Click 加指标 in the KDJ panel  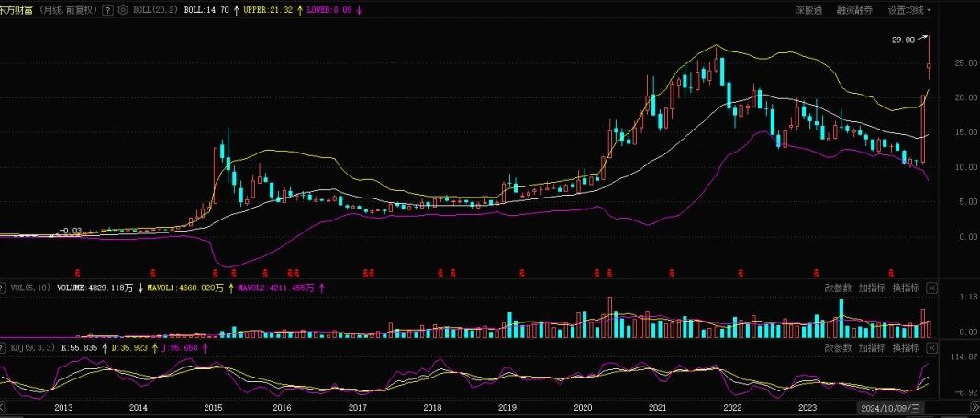[x=872, y=347]
